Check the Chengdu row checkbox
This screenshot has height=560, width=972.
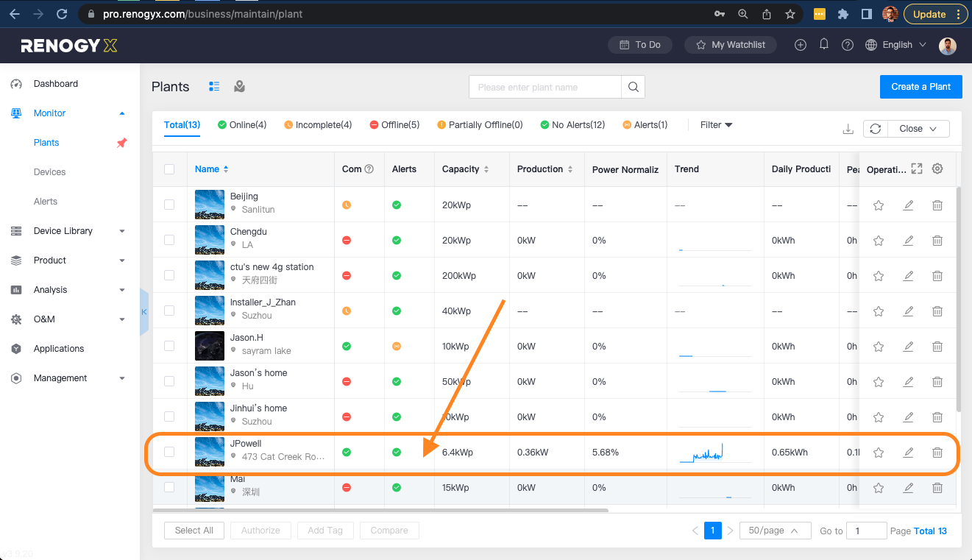[169, 240]
